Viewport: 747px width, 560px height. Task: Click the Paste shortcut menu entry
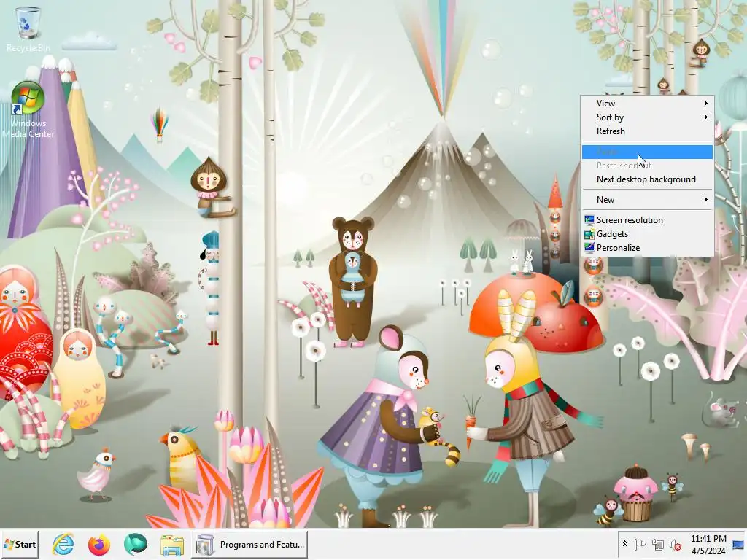[647, 166]
